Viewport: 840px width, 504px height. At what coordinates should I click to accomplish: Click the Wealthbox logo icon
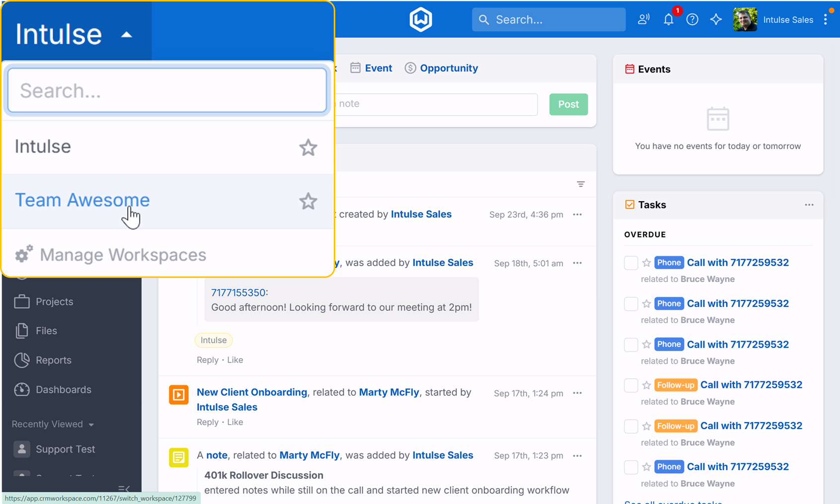[421, 19]
